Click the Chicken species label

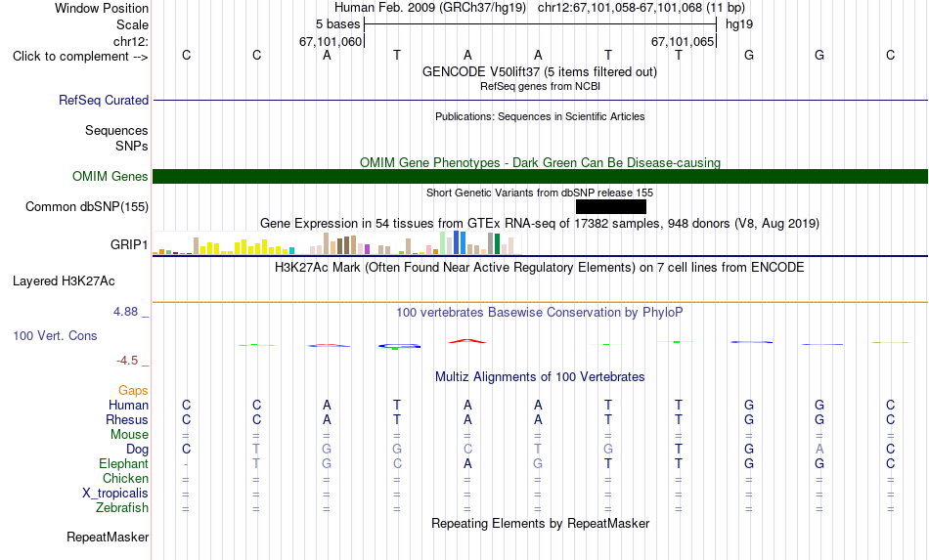[x=125, y=478]
